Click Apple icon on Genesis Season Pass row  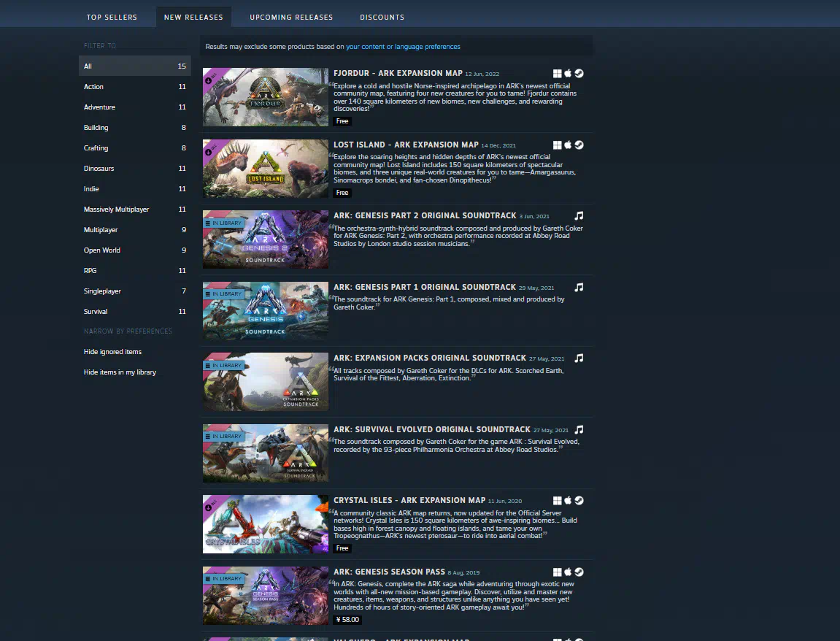[568, 572]
